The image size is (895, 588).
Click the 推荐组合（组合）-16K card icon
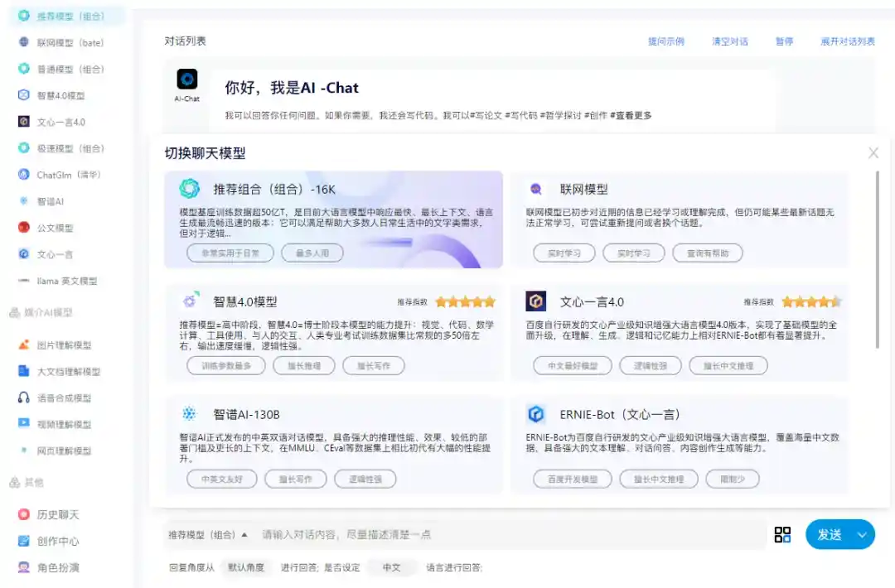(190, 188)
